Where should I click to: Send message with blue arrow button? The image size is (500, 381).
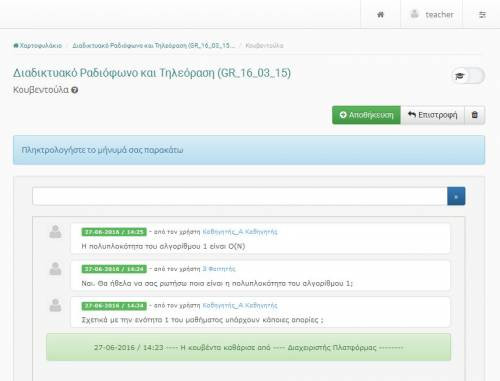456,196
